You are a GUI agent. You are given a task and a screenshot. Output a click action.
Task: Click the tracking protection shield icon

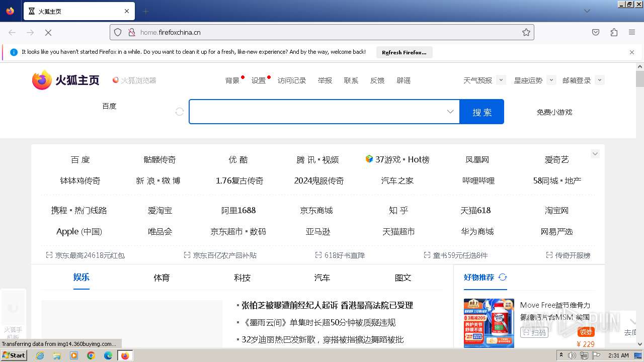click(x=118, y=32)
